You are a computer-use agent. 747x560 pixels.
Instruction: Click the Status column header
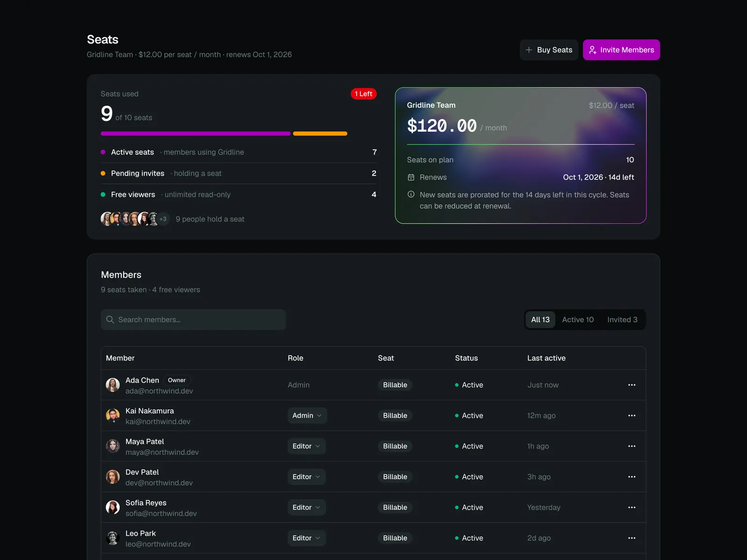pyautogui.click(x=466, y=358)
